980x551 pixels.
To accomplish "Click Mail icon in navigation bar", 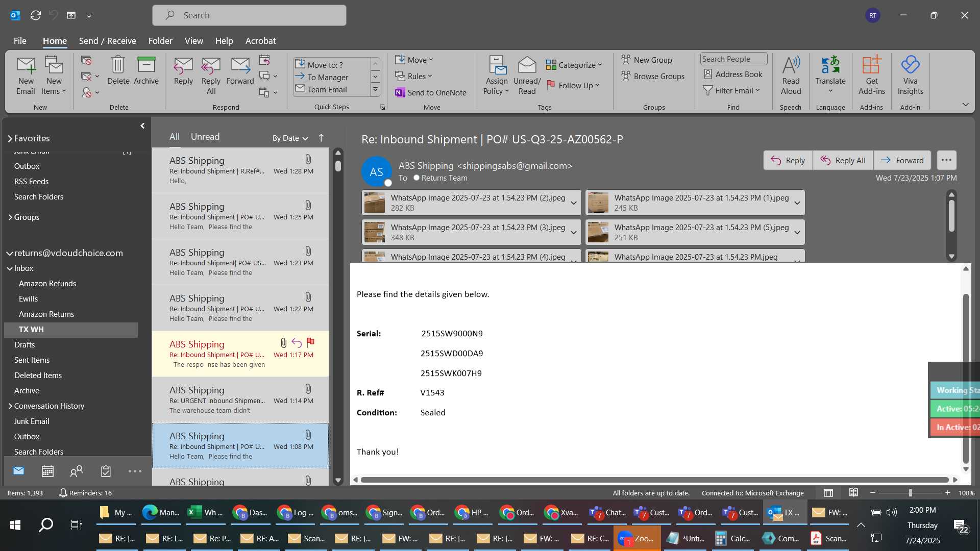I will [x=19, y=471].
